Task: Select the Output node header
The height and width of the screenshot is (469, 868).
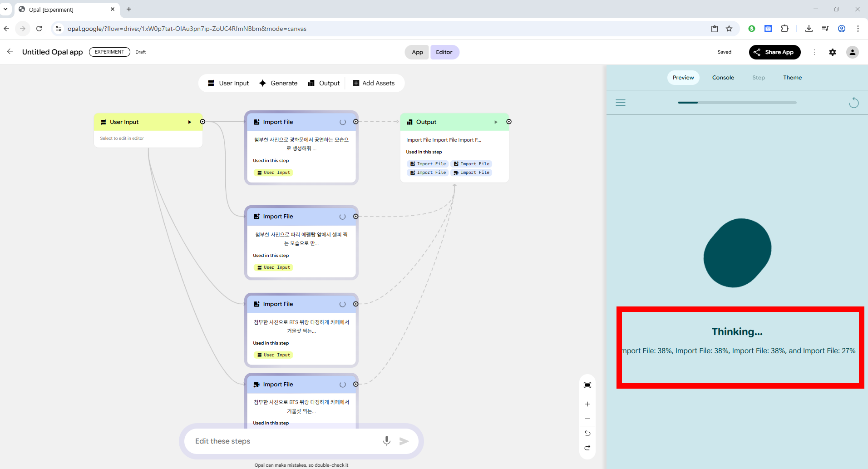Action: 454,122
